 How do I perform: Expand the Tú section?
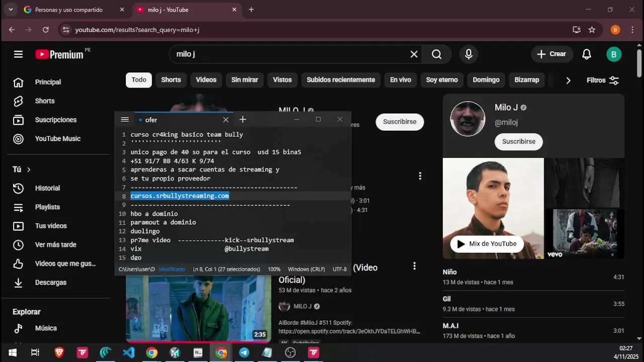coord(22,169)
